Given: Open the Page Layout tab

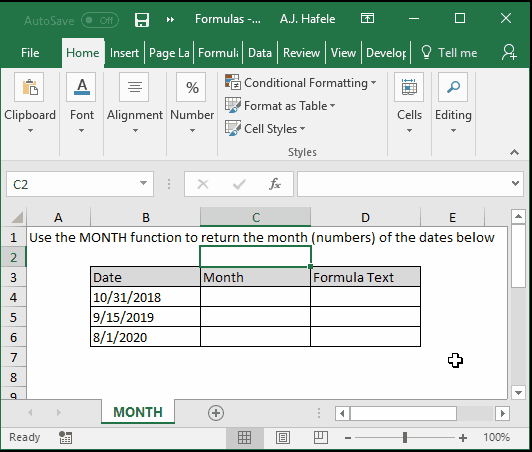Looking at the screenshot, I should click(x=169, y=53).
